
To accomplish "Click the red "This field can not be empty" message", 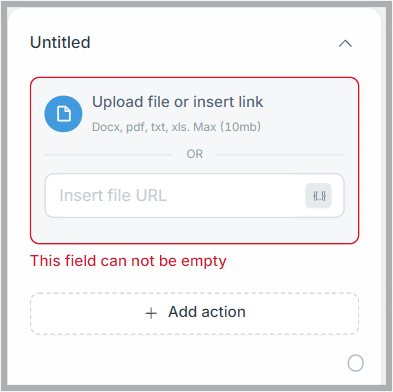I will pos(128,261).
